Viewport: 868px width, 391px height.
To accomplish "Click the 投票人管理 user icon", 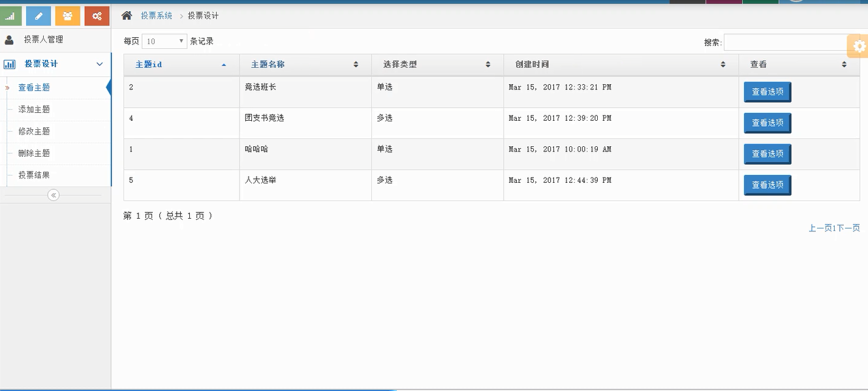I will pyautogui.click(x=9, y=40).
